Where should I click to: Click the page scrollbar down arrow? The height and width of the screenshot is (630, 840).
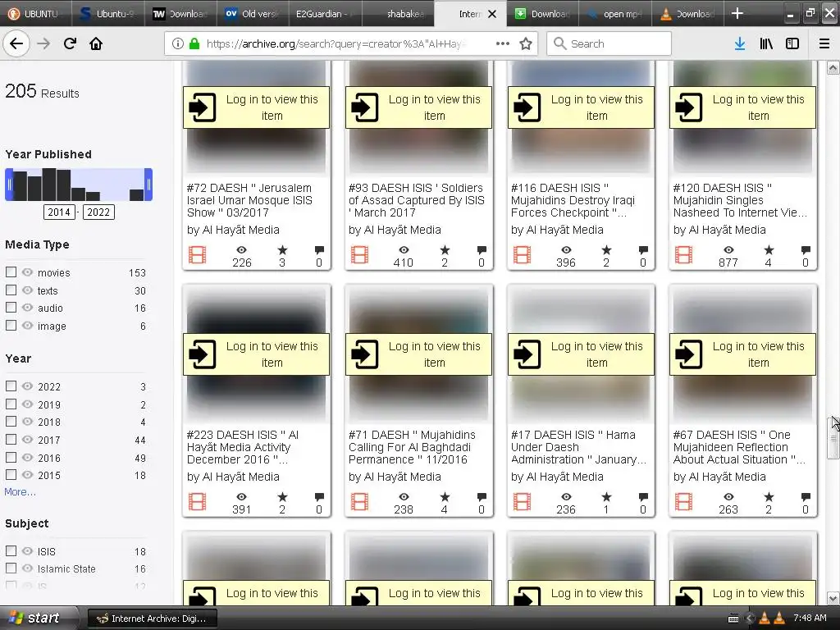(833, 598)
